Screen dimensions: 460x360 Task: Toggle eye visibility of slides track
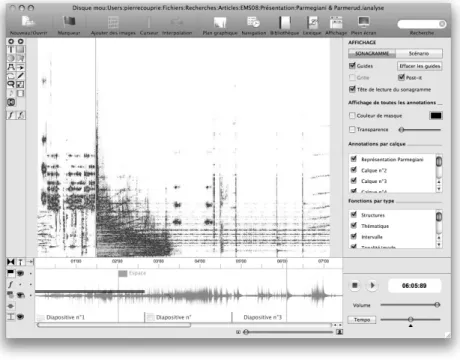[20, 317]
